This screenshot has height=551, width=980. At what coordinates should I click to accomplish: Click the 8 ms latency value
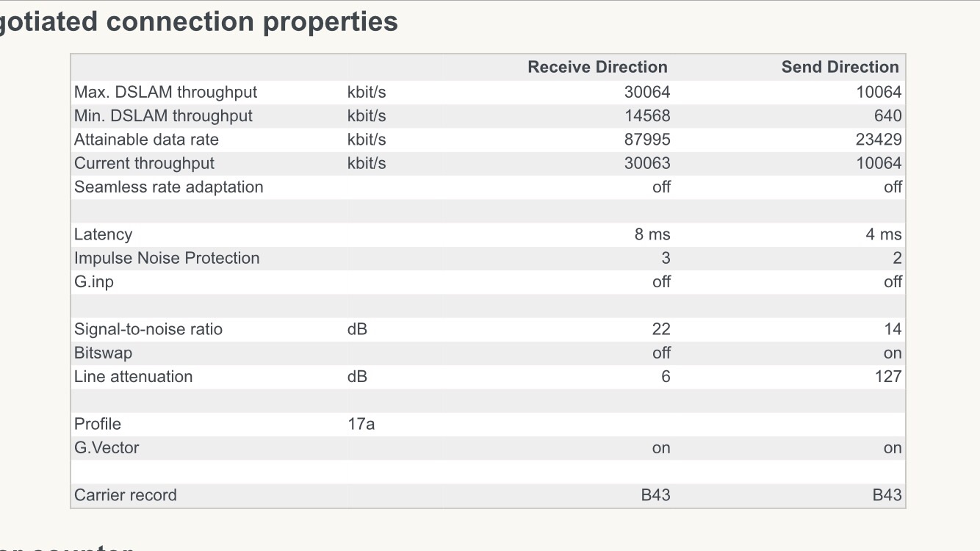pyautogui.click(x=652, y=234)
